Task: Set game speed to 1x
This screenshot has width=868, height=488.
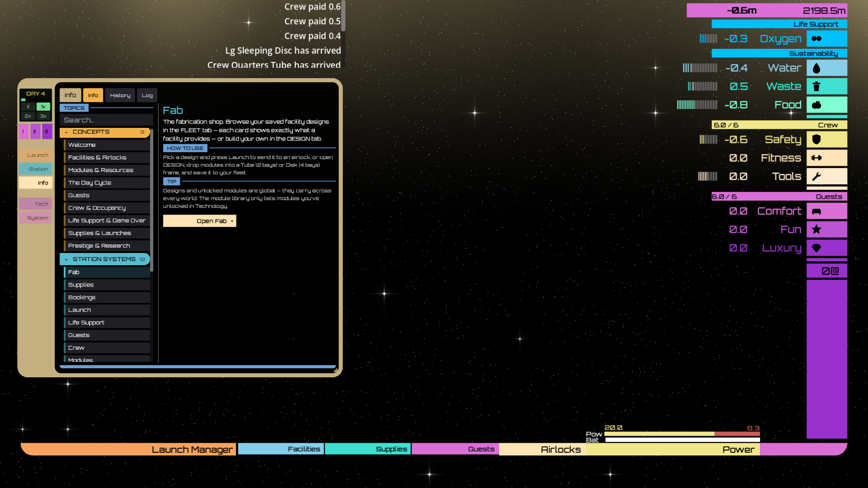Action: click(43, 107)
